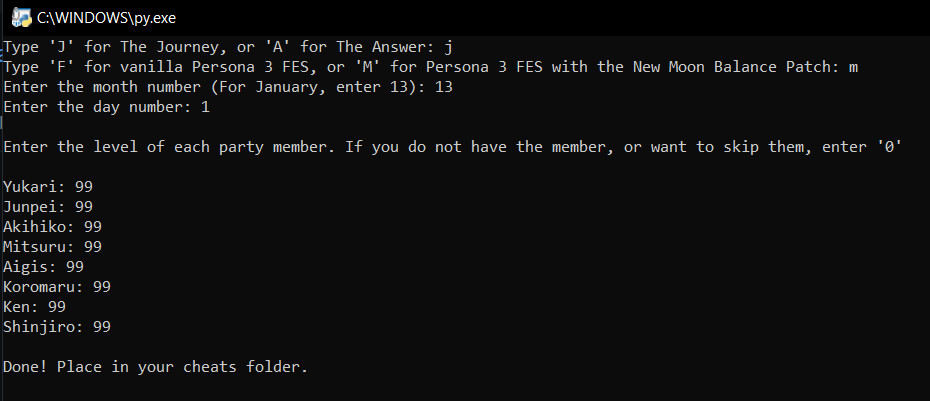This screenshot has width=930, height=401.
Task: Open the Python icon window menu
Action: (21, 17)
